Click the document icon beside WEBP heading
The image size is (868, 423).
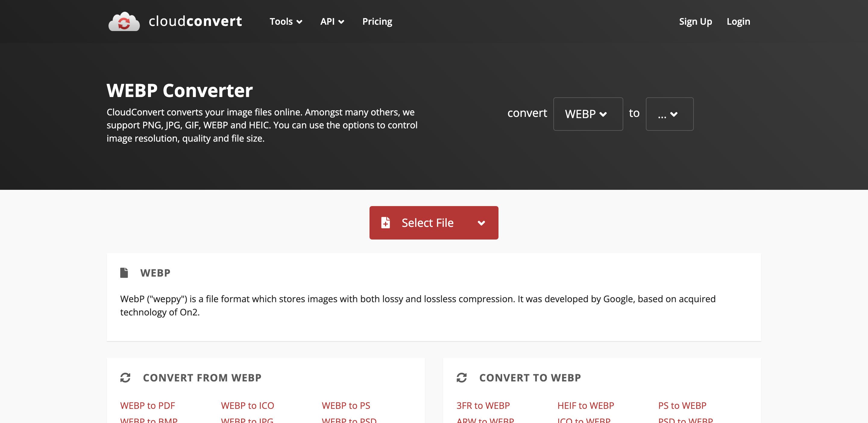click(124, 272)
